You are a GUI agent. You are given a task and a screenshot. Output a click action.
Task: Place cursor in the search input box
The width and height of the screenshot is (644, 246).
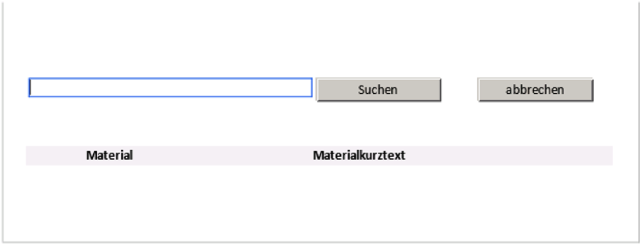(x=170, y=88)
